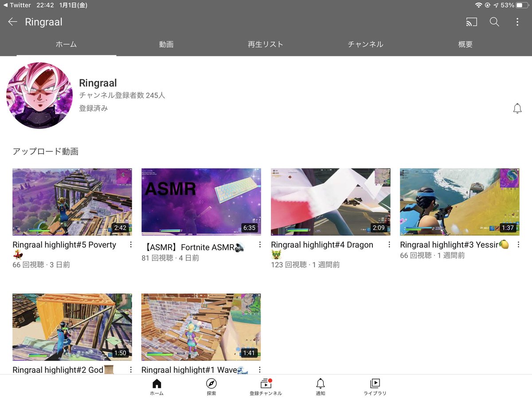Image resolution: width=532 pixels, height=399 pixels.
Task: Open title 【ASMR】Fortnite ASMR
Action: tap(193, 247)
